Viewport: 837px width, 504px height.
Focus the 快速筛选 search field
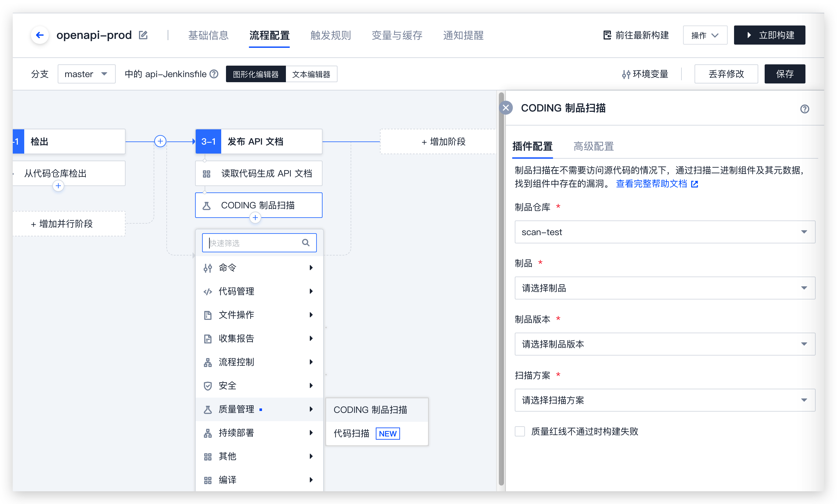(x=259, y=243)
